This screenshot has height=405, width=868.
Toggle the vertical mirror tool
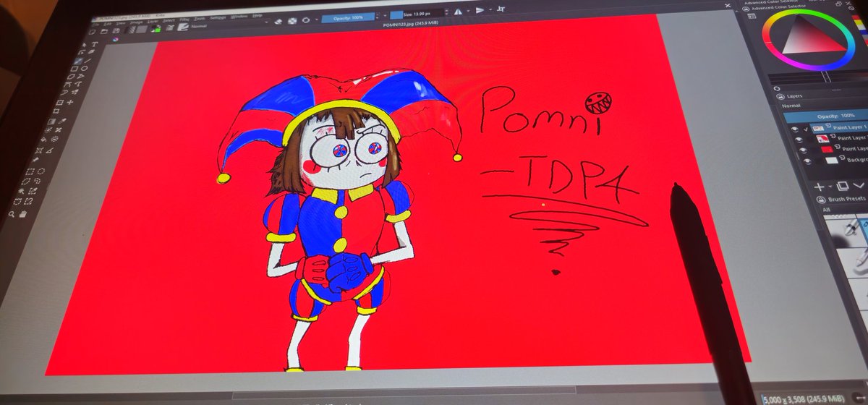coord(480,10)
